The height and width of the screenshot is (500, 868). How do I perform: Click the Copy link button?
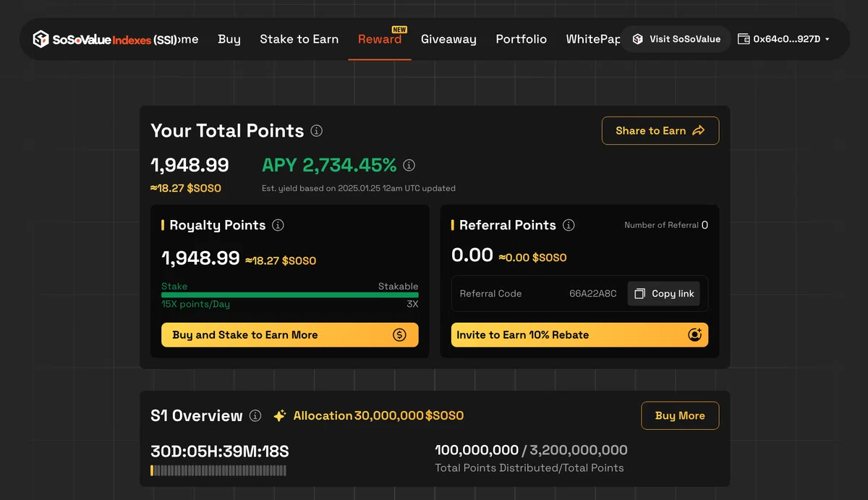664,294
